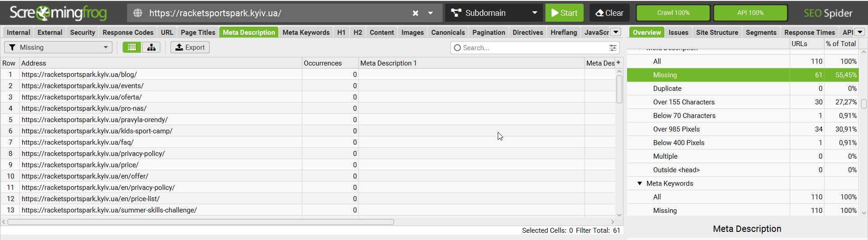Screen dimensions: 868x240
Task: Click the Start crawl button
Action: (x=564, y=13)
